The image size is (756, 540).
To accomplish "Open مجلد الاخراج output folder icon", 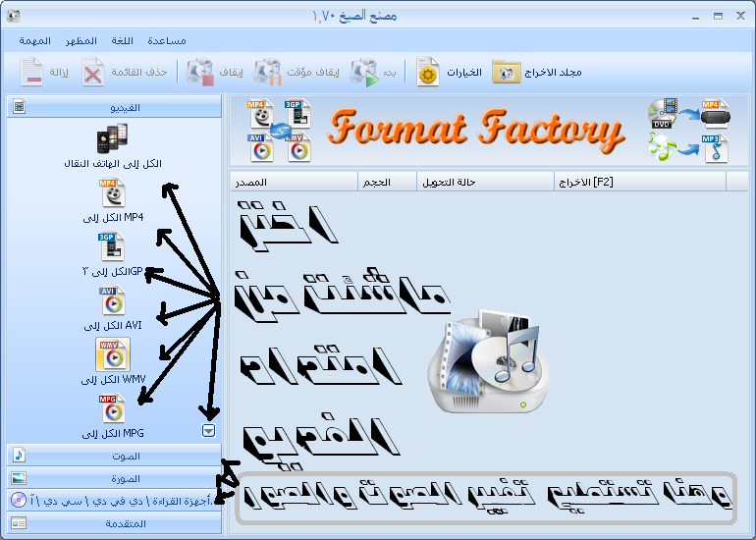I will coord(507,73).
